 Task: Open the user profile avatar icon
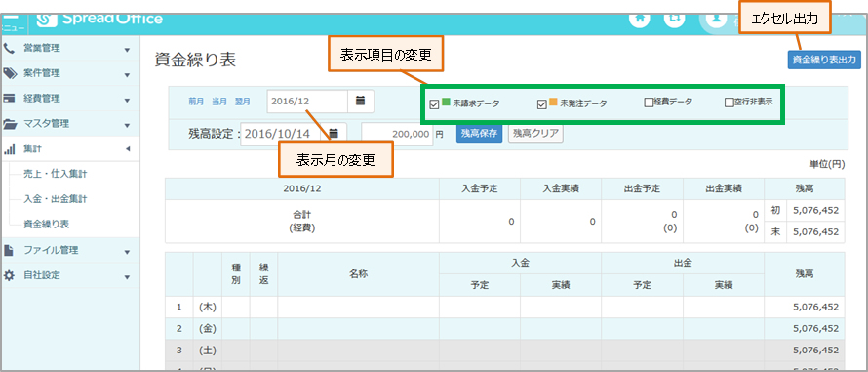tap(716, 20)
